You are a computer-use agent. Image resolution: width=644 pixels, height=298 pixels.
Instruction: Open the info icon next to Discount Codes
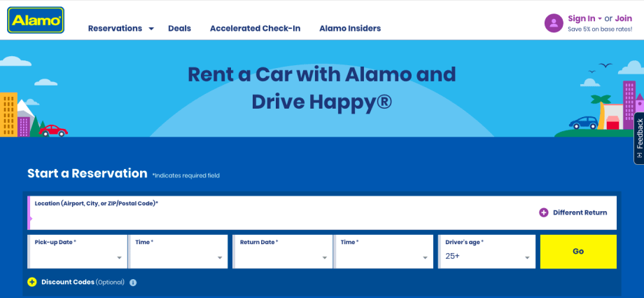(x=133, y=283)
